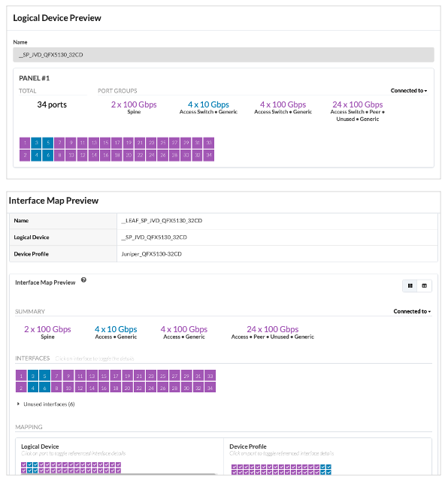Select blue port 6 in Panel #1
448x481 pixels.
(x=48, y=156)
